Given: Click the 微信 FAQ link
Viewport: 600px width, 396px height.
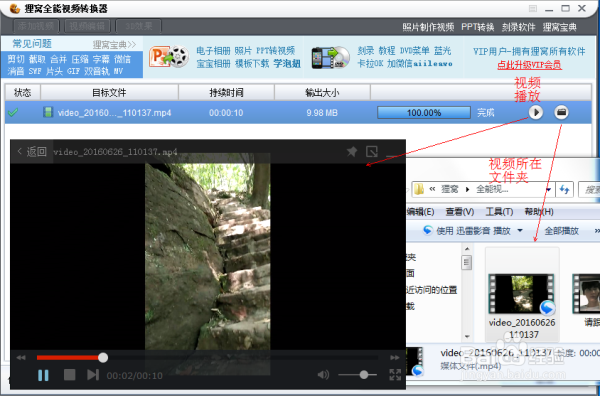Looking at the screenshot, I should point(122,59).
